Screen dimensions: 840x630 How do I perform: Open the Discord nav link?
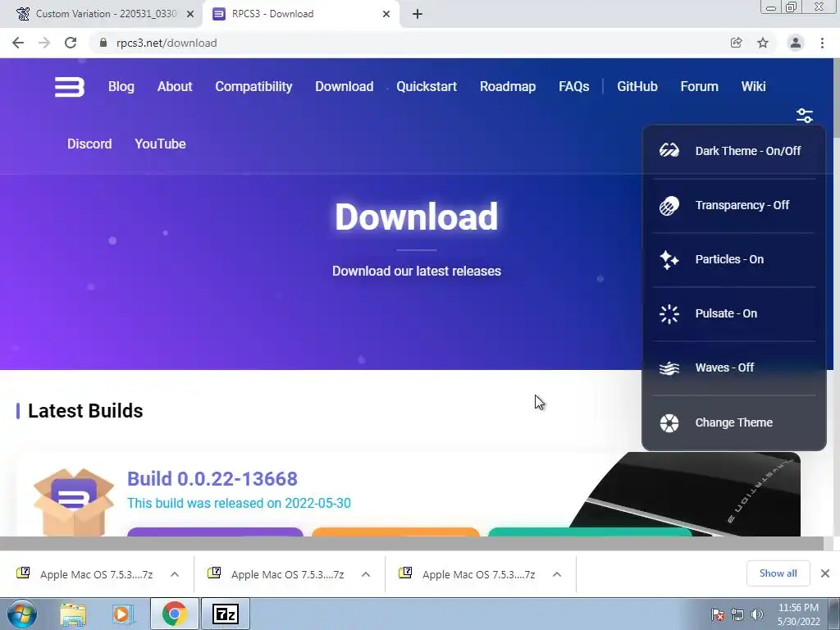click(x=89, y=144)
